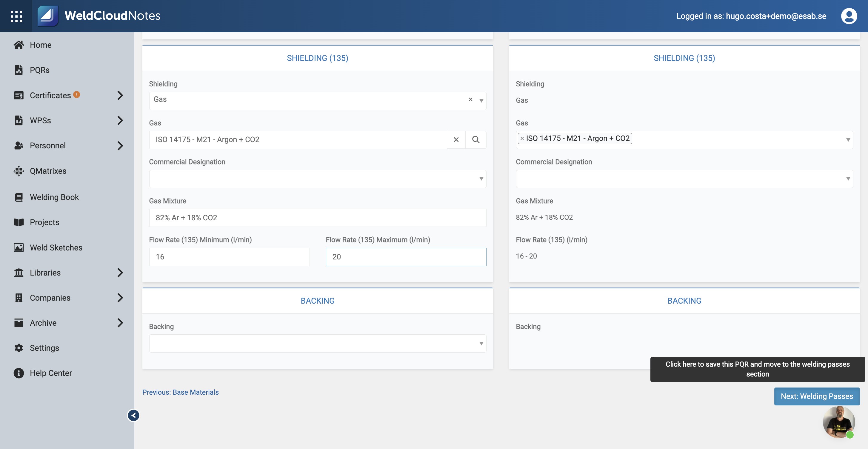Open the Shielding dropdown arrow

coord(481,100)
